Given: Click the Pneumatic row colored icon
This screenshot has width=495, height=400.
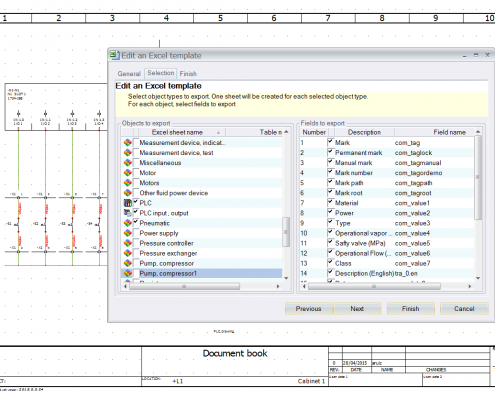Looking at the screenshot, I should coord(128,223).
